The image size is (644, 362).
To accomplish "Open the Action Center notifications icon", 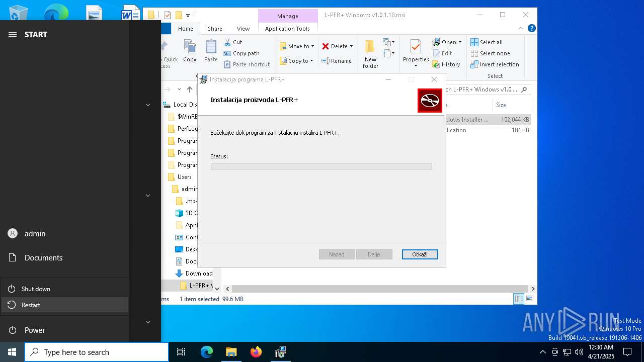I will [627, 352].
